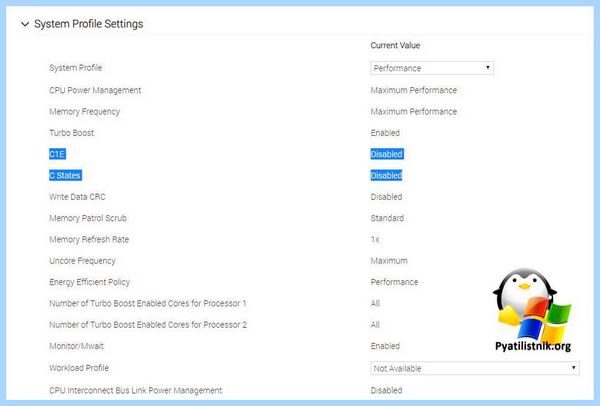Click the Memory Refresh Rate 1x value

pos(375,240)
